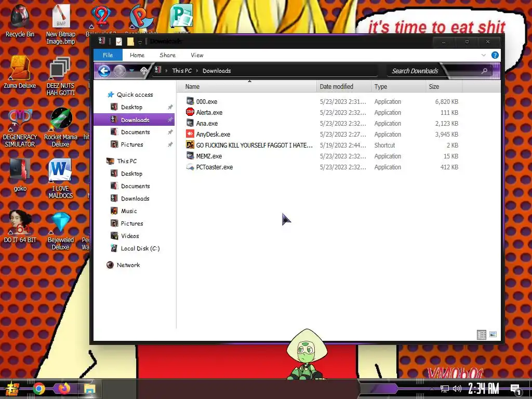Select Quick access in navigation pane
Screen dimensions: 532x399
[x=135, y=95]
